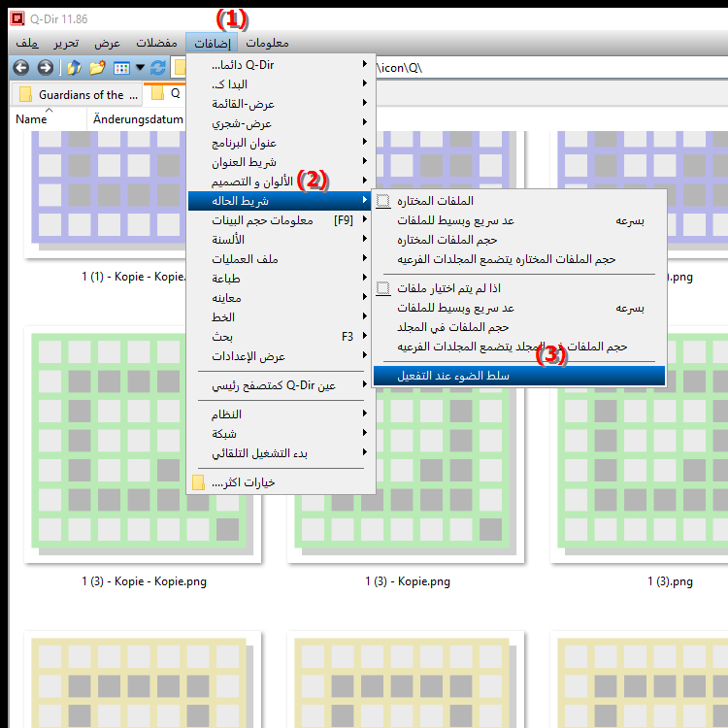Expand the عرض-شجري submenu
This screenshot has height=728, width=728.
(x=281, y=123)
